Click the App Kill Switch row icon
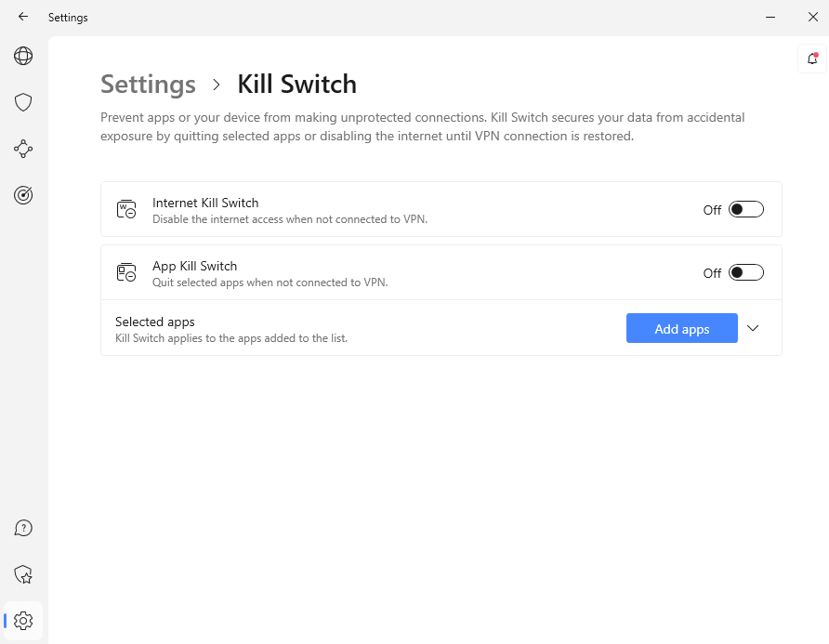 126,272
